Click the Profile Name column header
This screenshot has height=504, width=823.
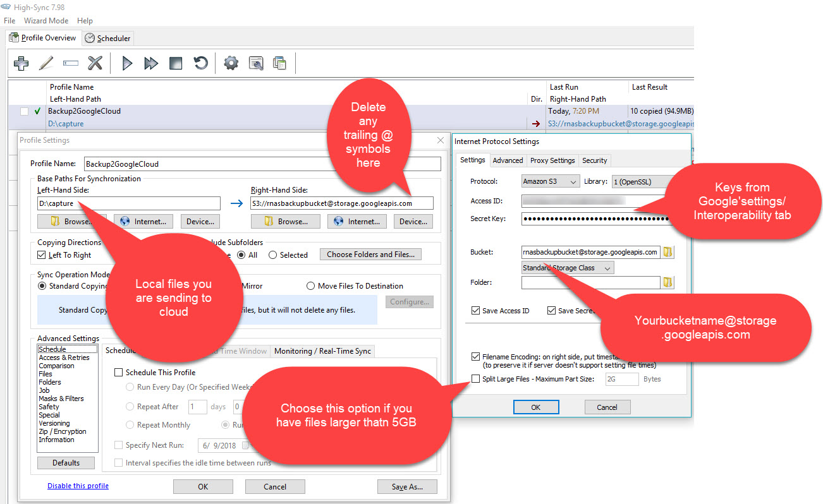(x=71, y=87)
